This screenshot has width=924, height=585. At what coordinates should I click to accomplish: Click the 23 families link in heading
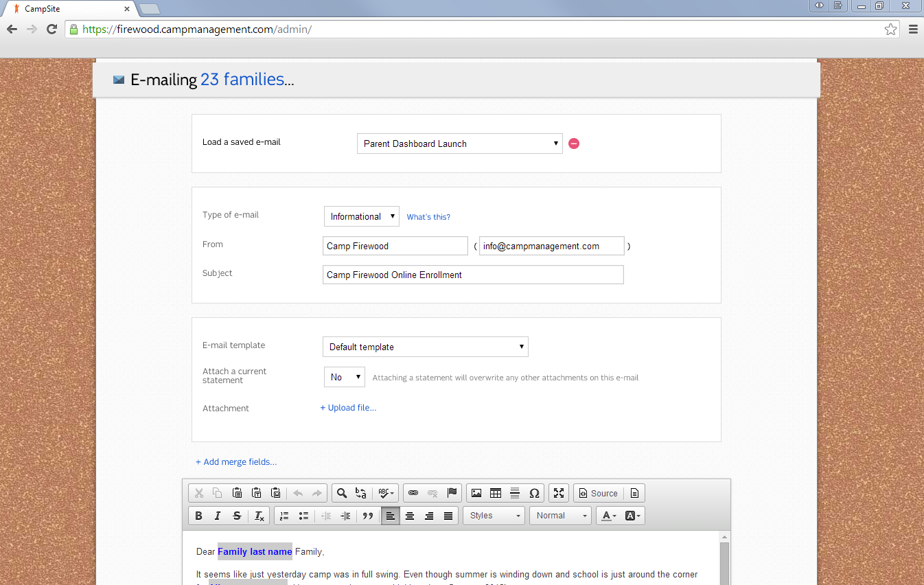[242, 79]
